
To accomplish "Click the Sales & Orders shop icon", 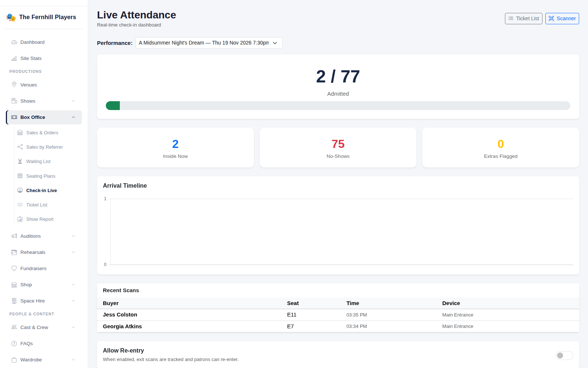I will coord(20,133).
